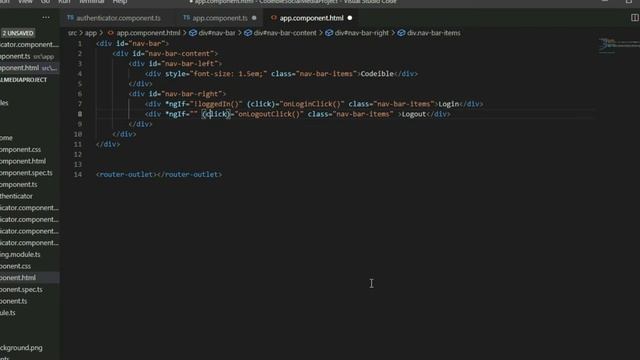Click the div#nav-bar symbol icon in breadcrumbs
The image size is (640, 360).
point(193,33)
